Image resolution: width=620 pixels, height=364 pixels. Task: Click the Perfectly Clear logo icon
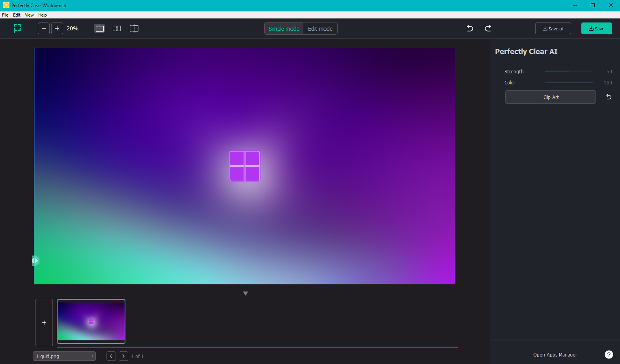[17, 28]
